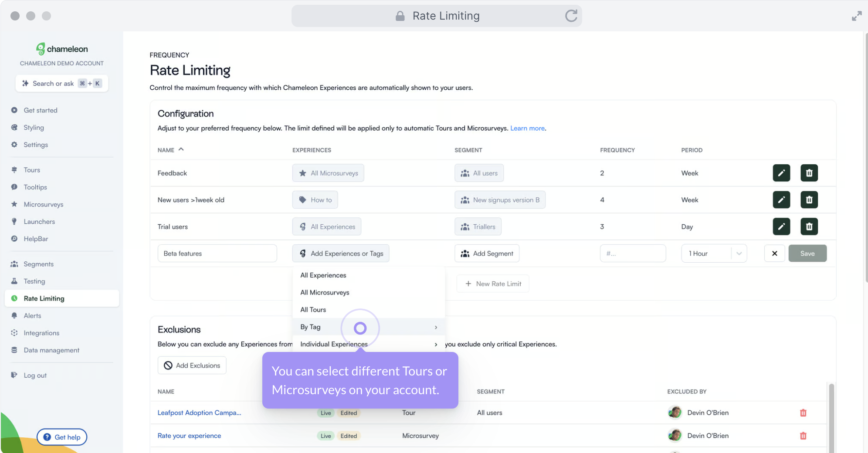Remove the Leafpost Adoption Campaign exclusion via trash icon
The height and width of the screenshot is (453, 868).
pos(803,412)
